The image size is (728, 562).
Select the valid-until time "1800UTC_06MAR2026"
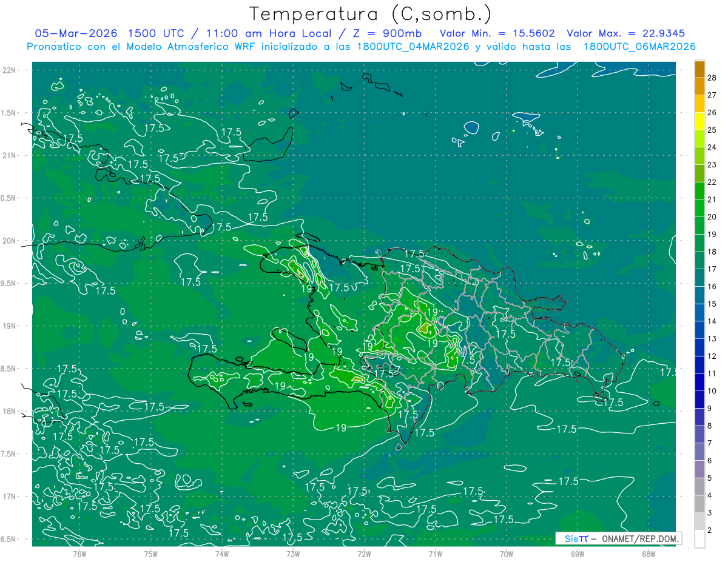(639, 47)
